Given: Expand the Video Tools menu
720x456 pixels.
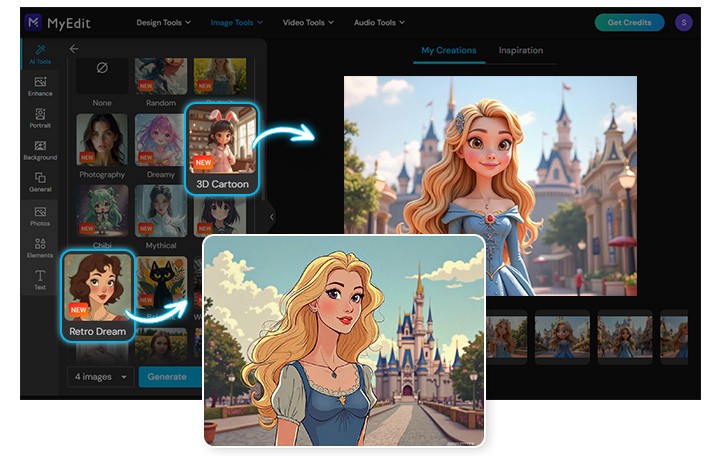Looking at the screenshot, I should pyautogui.click(x=308, y=22).
